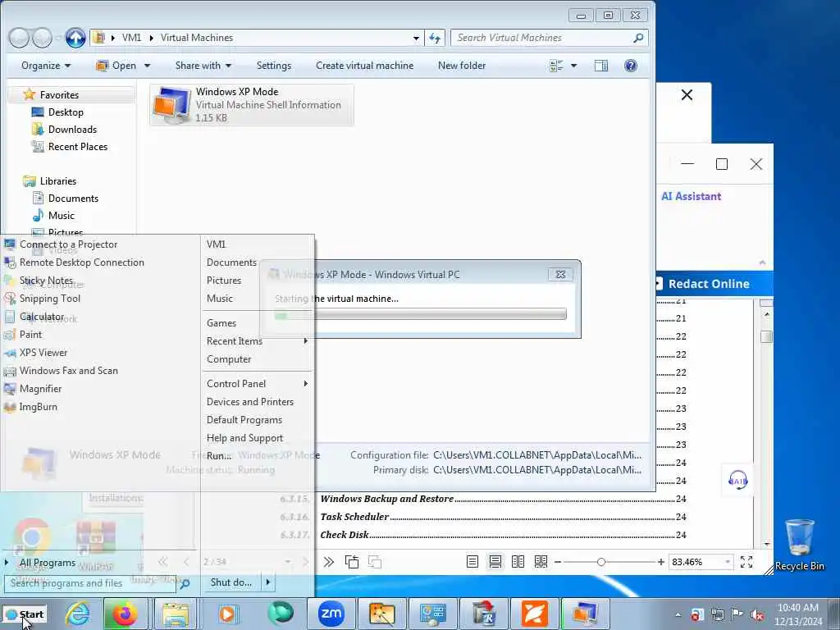Open VM1 user folder link in Start menu

[x=217, y=244]
